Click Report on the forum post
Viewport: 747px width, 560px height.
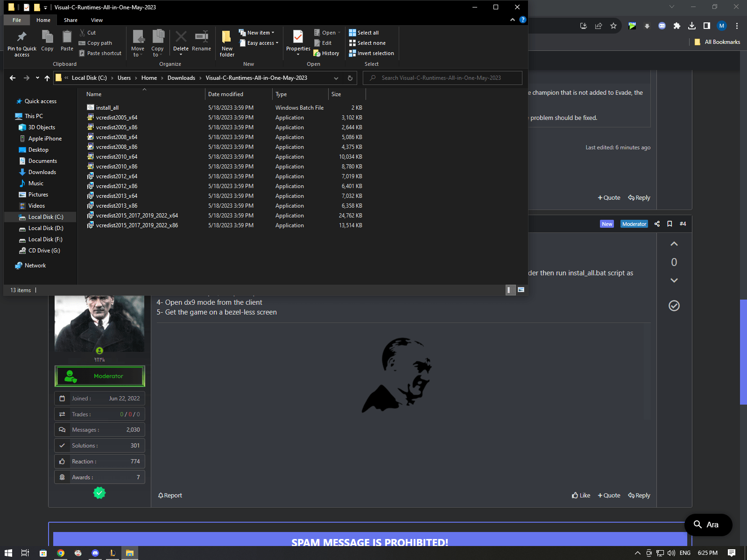tap(170, 496)
